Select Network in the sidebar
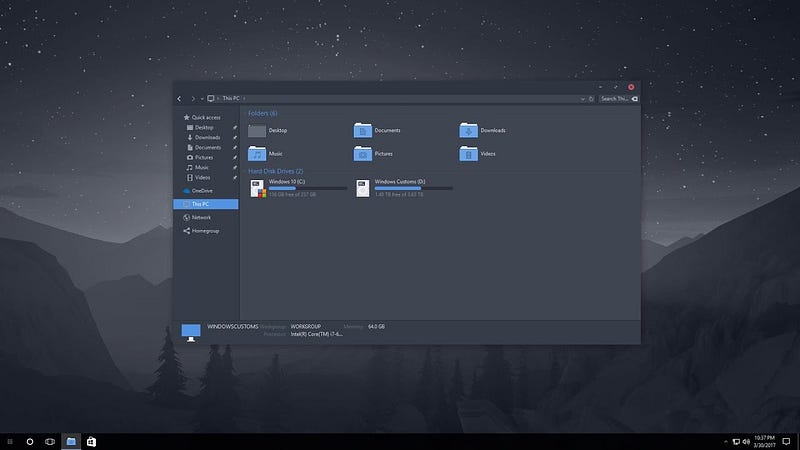Screen dimensions: 800x450 [x=197, y=217]
